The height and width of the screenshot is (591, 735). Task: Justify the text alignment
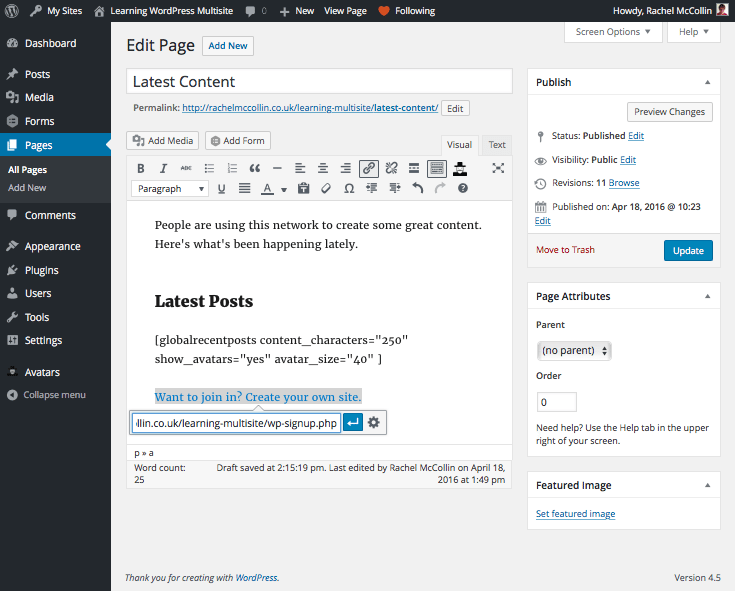tap(244, 188)
